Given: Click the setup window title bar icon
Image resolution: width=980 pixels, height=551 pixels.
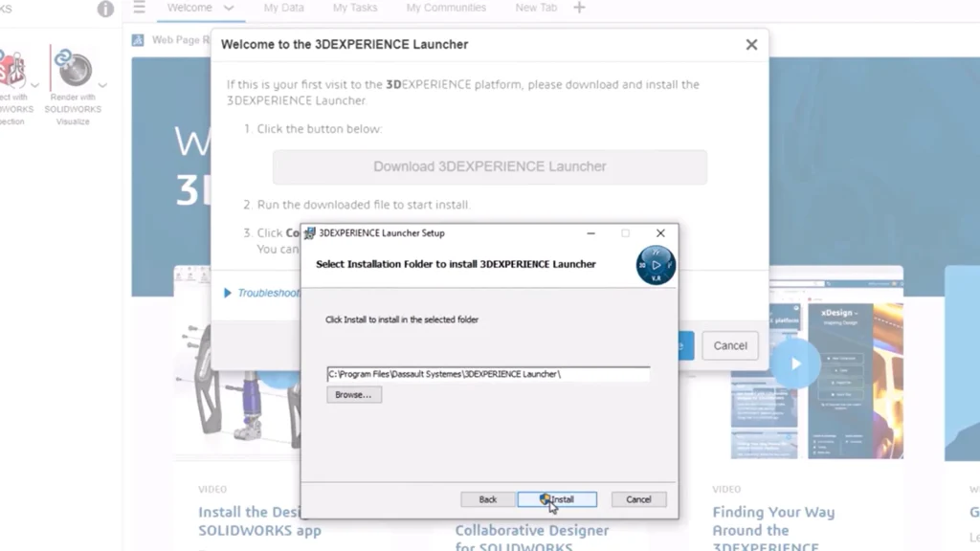Looking at the screenshot, I should coord(309,233).
